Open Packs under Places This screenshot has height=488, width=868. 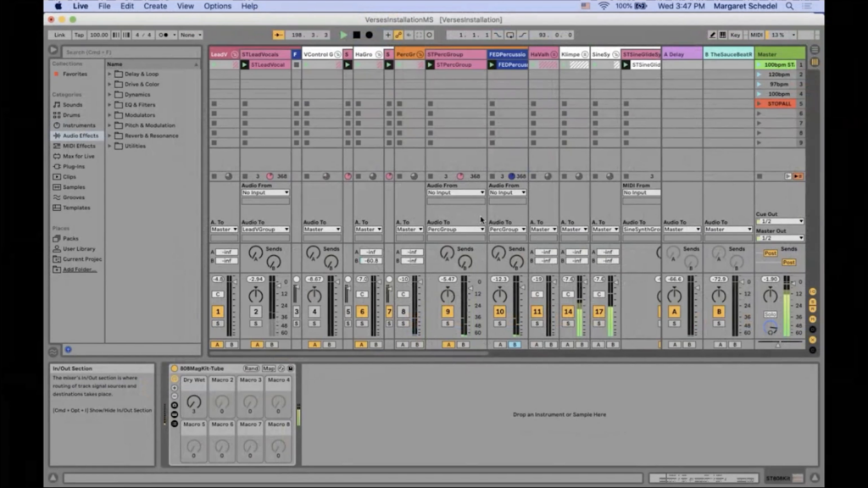[x=70, y=238]
